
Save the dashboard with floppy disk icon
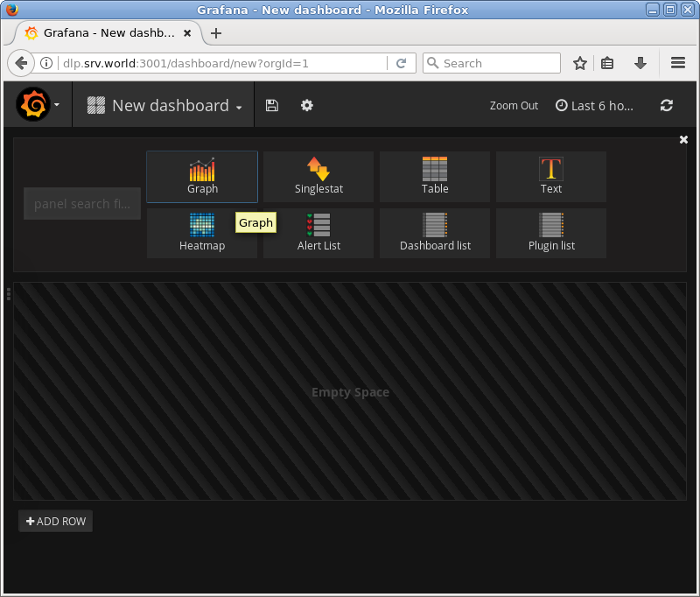point(272,105)
